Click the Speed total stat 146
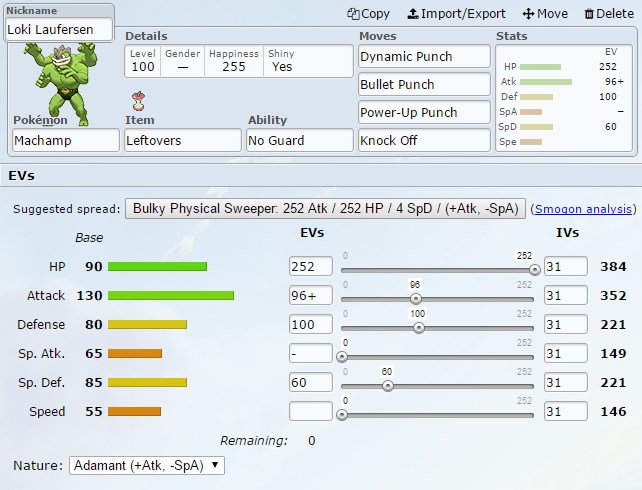Screen dimensions: 642x490 coord(613,412)
